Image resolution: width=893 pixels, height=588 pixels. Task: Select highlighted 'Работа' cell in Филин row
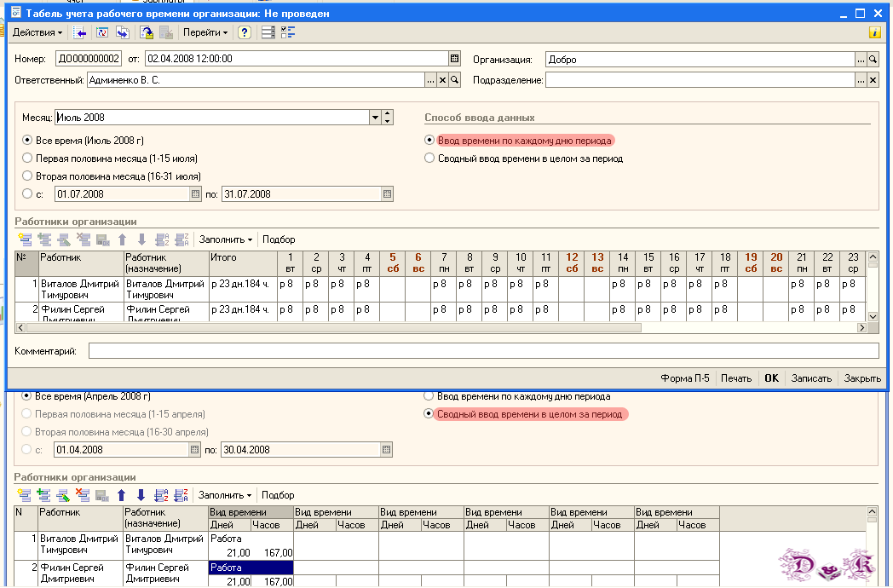(251, 568)
